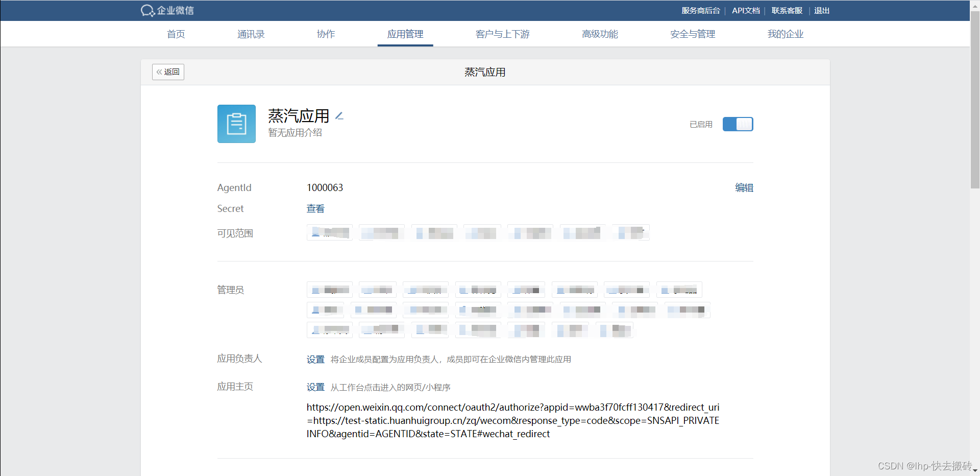980x476 pixels.
Task: Click the 联系客服 link
Action: (787, 11)
